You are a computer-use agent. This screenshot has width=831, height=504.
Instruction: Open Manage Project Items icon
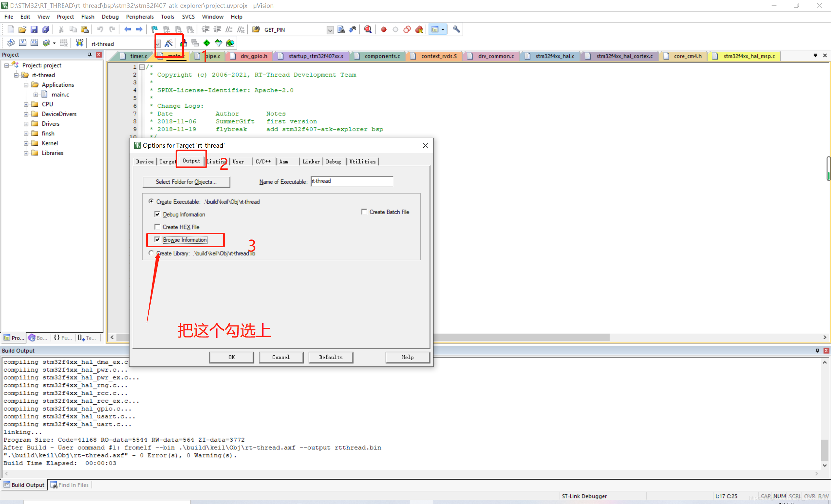coord(183,43)
